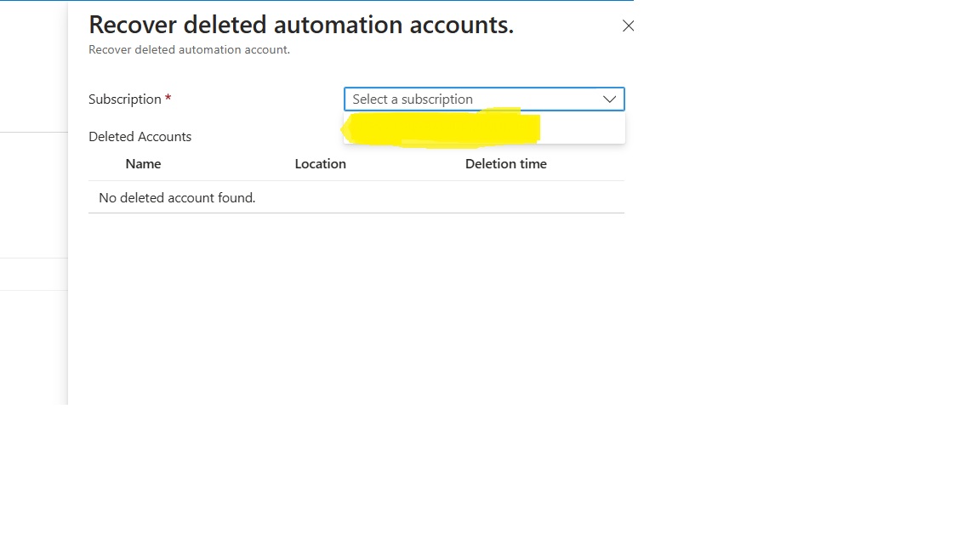The image size is (980, 551).
Task: Click the X icon to close the panel
Action: (628, 26)
